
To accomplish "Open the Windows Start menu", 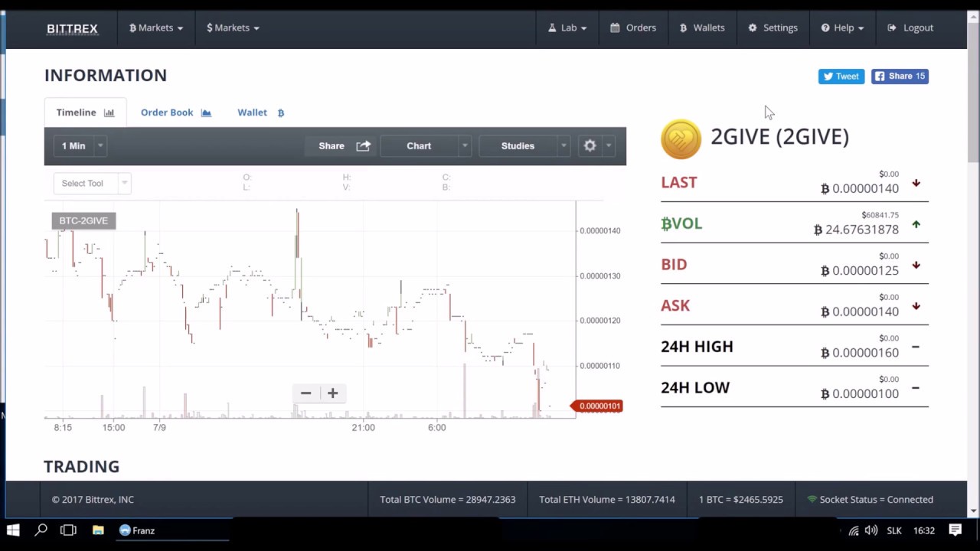I will pyautogui.click(x=13, y=530).
